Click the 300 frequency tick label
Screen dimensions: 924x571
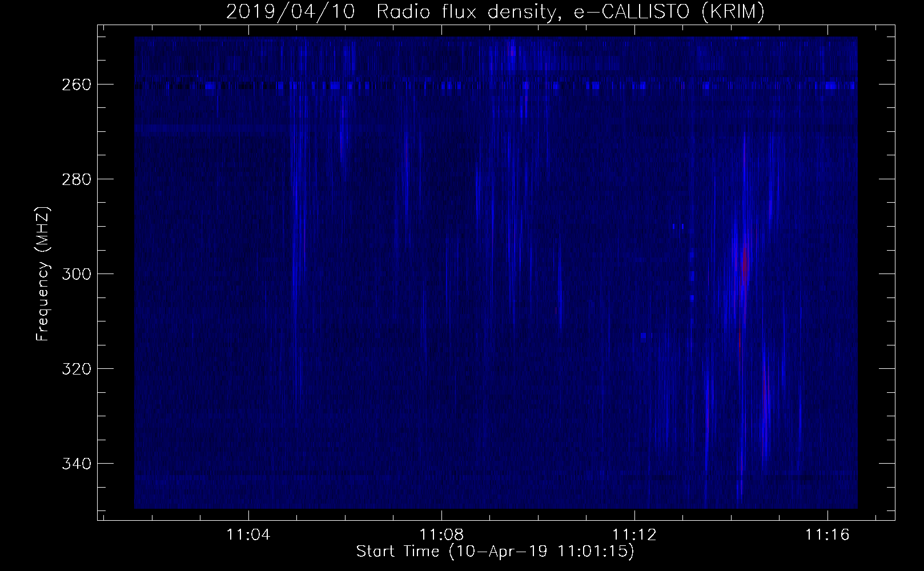[x=75, y=274]
